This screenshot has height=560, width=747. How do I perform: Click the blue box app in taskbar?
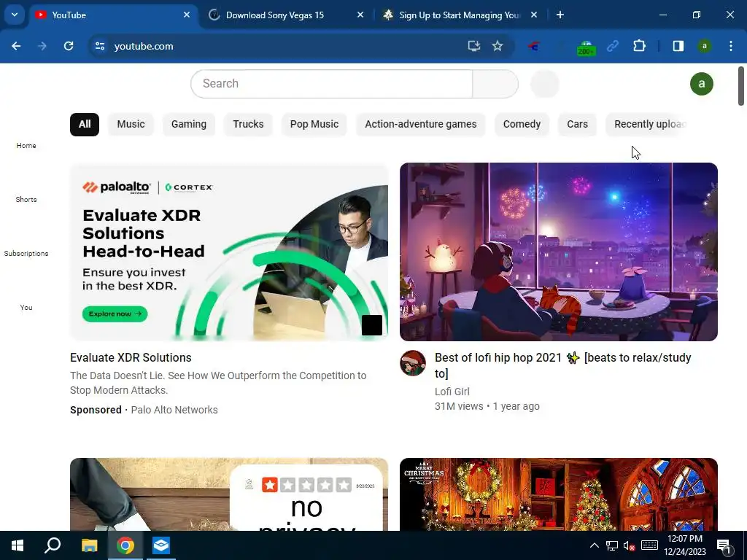click(161, 545)
